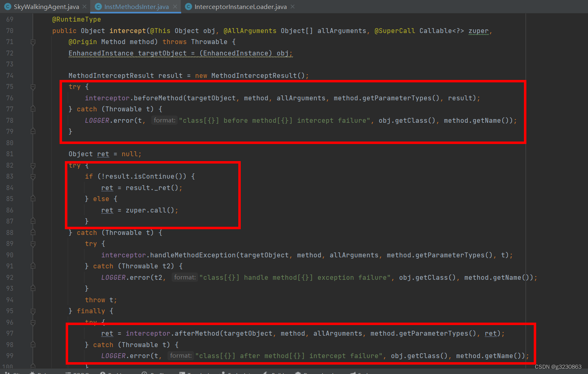Toggle the fold marker on line 91 catch
This screenshot has width=588, height=374.
click(x=33, y=266)
